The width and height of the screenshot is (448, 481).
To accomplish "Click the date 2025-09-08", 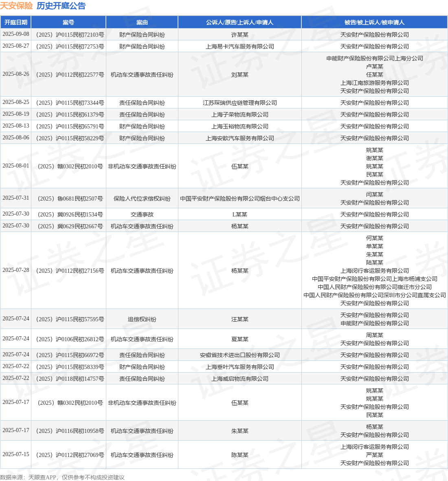I will [16, 34].
